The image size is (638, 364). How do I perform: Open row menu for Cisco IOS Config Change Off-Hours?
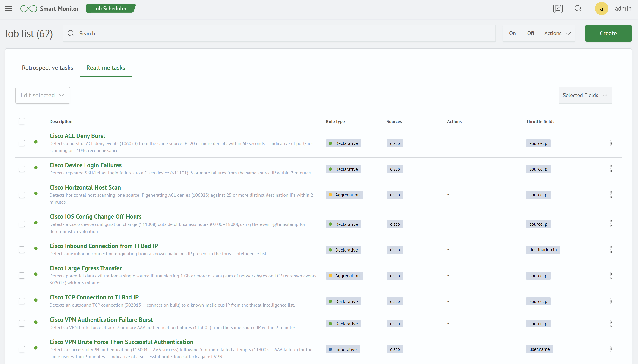click(x=611, y=224)
